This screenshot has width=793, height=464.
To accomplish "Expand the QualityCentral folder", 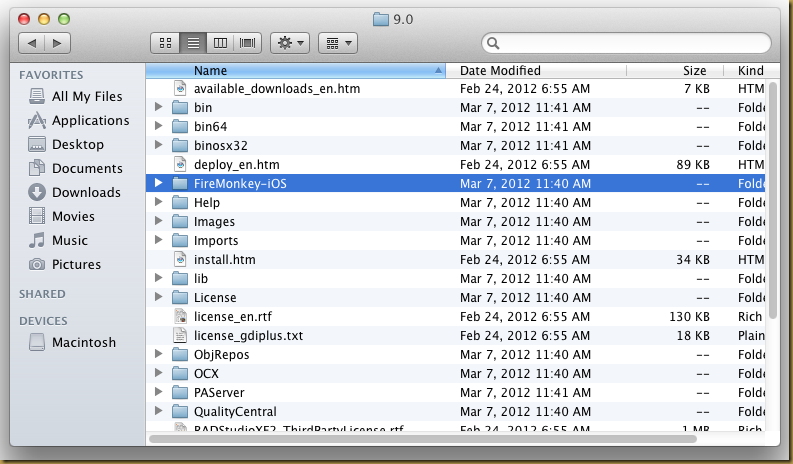I will [158, 411].
